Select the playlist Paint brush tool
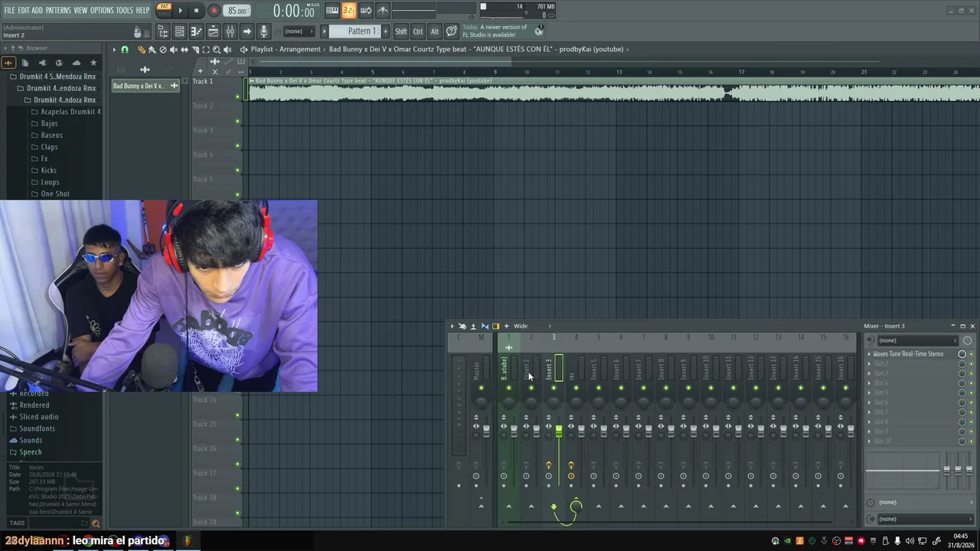 (152, 50)
